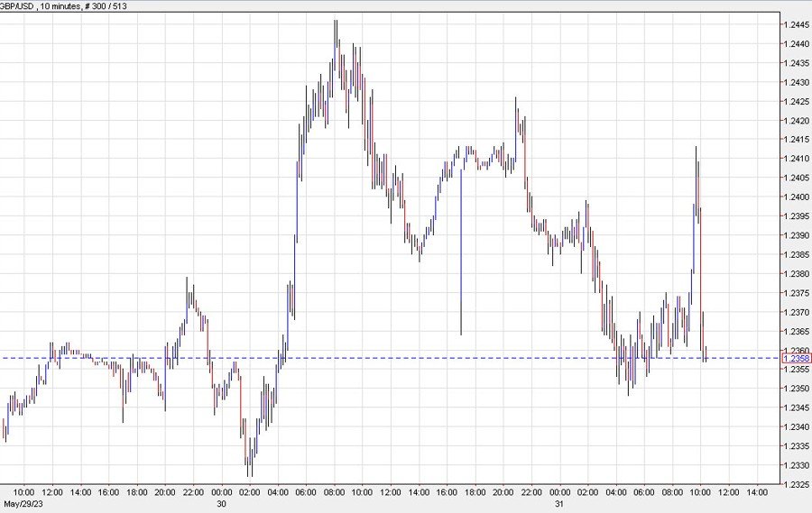Screen dimensions: 812x513
Task: Click the 1.2340 price axis label
Action: tap(795, 427)
